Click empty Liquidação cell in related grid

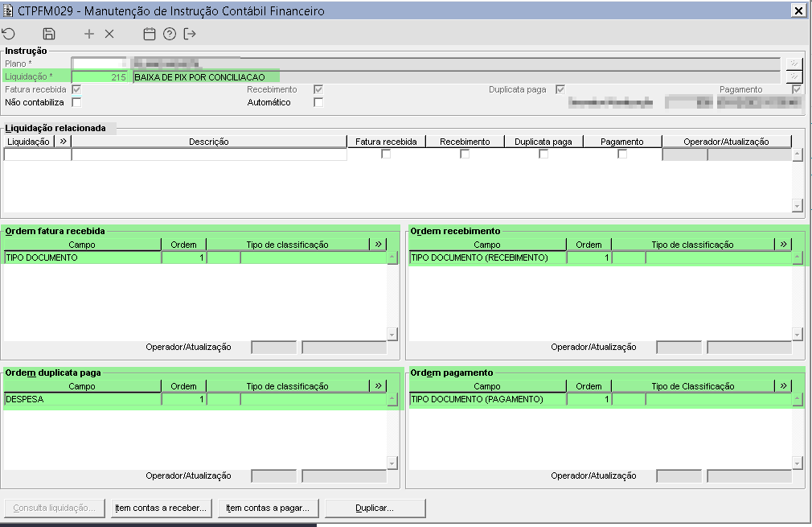pyautogui.click(x=37, y=154)
